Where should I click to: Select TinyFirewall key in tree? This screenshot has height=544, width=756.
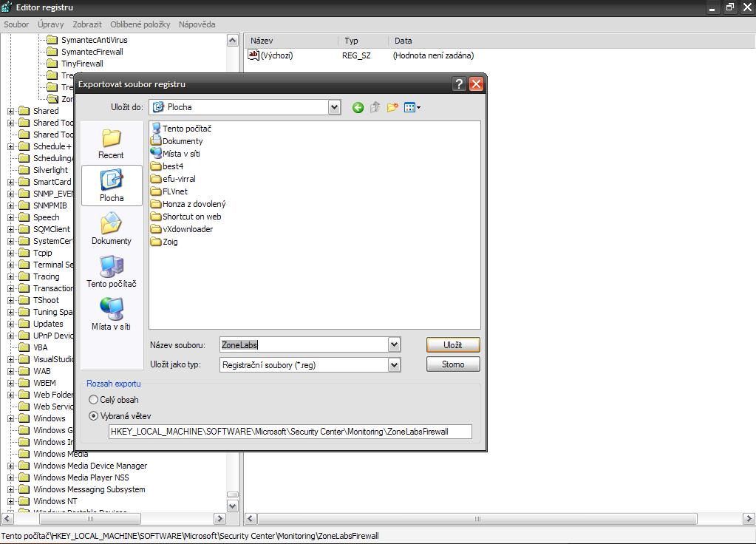coord(82,63)
